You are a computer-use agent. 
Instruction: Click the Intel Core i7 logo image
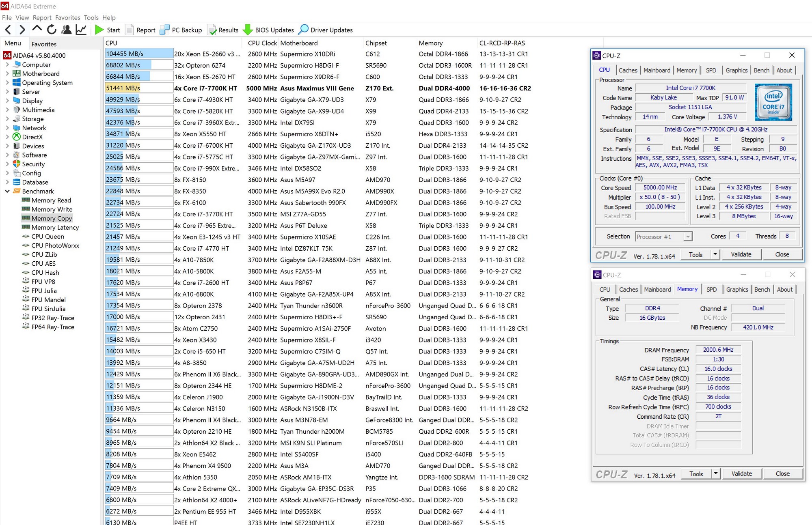[x=773, y=102]
